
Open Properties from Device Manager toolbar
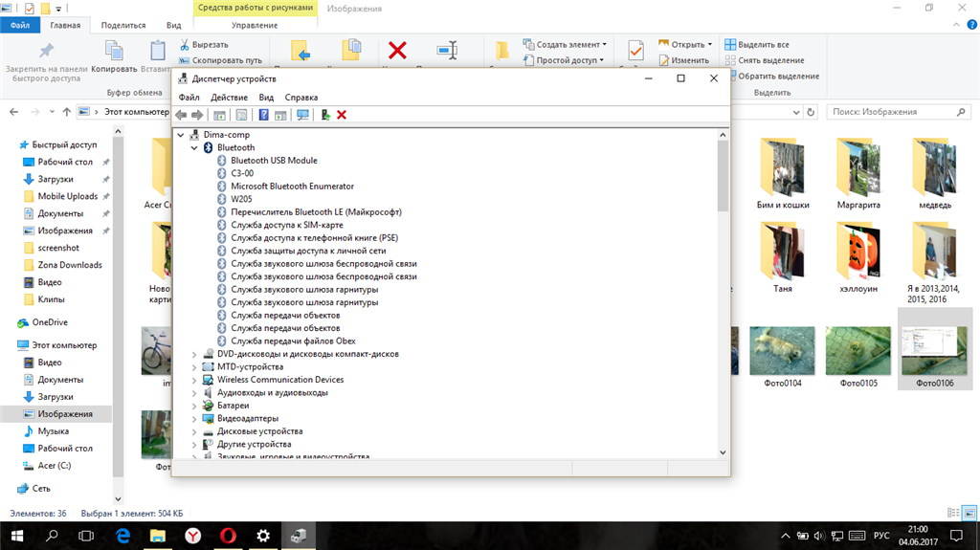241,115
